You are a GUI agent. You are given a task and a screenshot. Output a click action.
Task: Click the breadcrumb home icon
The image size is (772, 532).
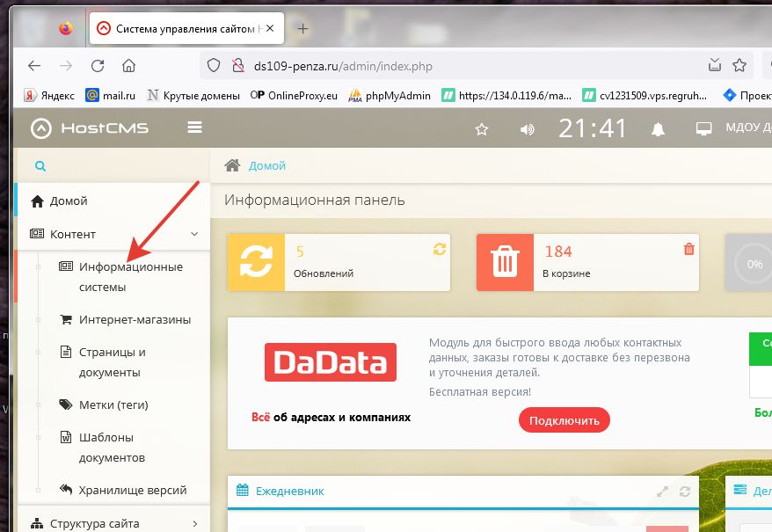coord(232,165)
